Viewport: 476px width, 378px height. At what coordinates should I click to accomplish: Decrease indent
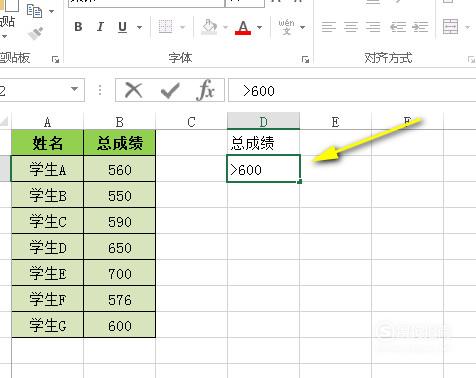(x=398, y=27)
